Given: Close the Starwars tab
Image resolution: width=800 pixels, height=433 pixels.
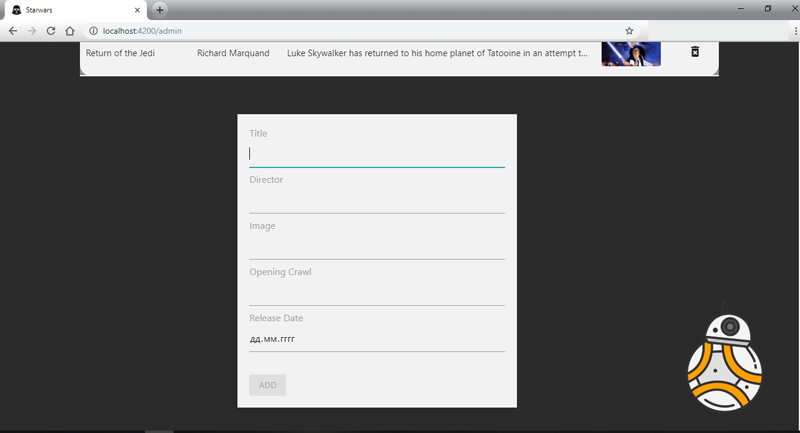Looking at the screenshot, I should pos(137,10).
